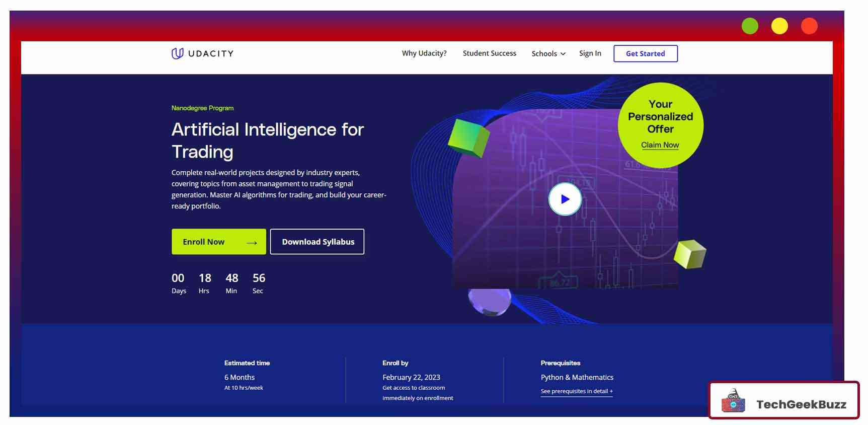Follow the Claim Now offer link

[x=660, y=145]
